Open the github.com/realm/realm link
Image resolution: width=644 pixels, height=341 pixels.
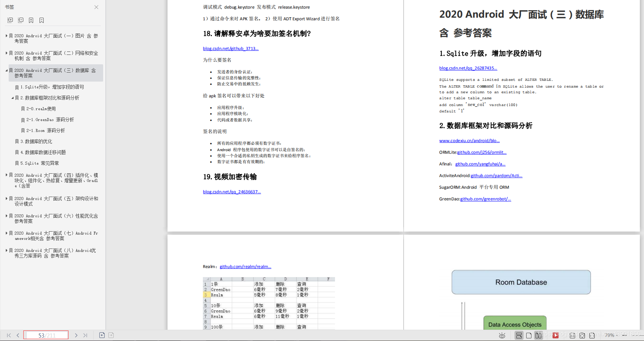click(x=245, y=267)
